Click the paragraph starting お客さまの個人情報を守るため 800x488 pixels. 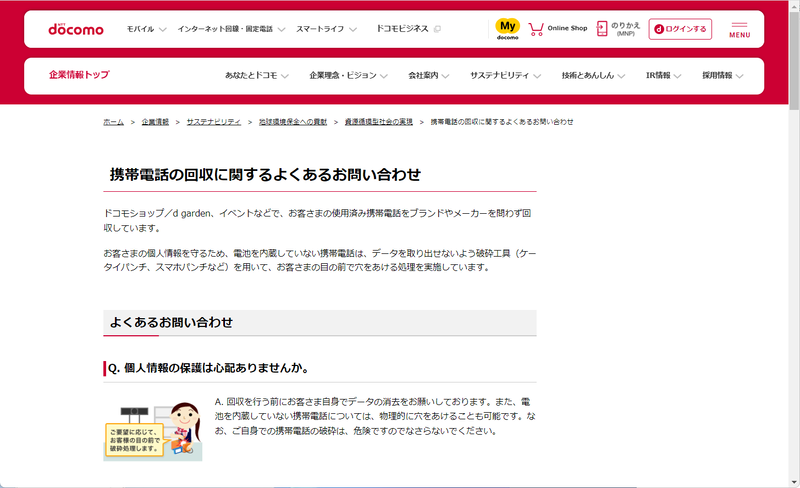319,260
